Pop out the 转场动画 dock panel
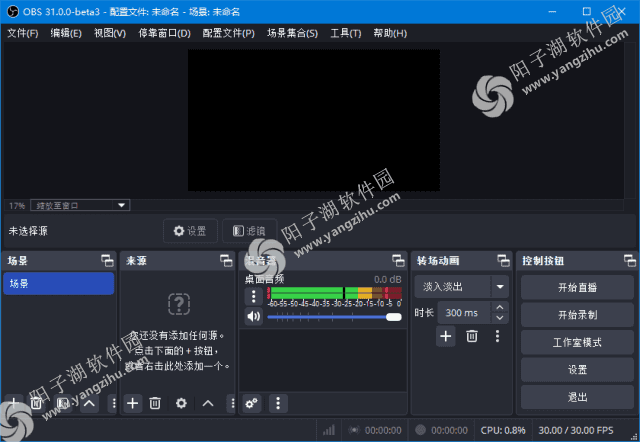This screenshot has width=640, height=442. [x=503, y=260]
